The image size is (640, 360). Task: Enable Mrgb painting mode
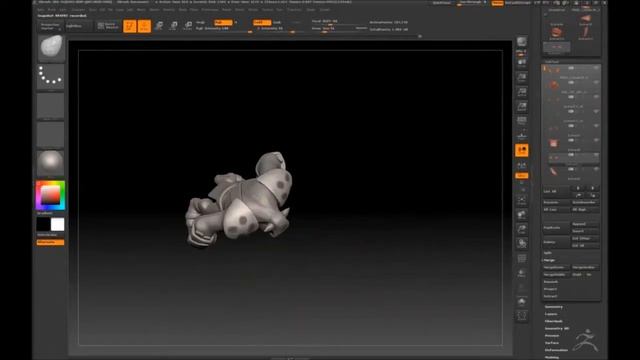[x=201, y=22]
